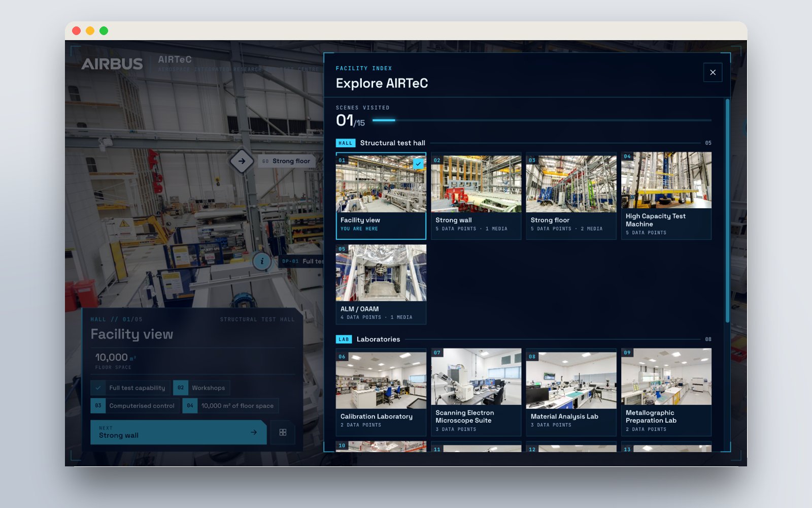
Task: Select the Full test capability chip
Action: (x=130, y=388)
